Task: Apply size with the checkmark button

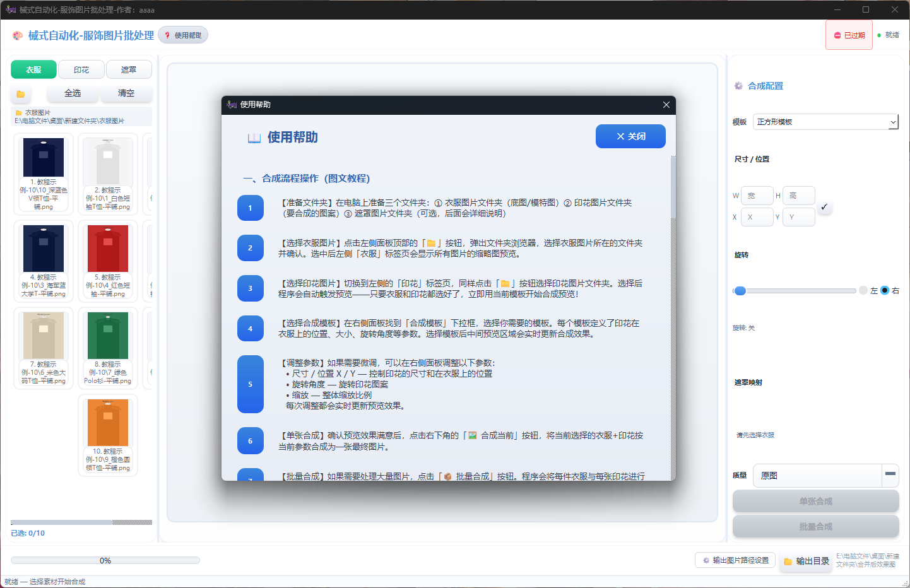Action: click(824, 207)
